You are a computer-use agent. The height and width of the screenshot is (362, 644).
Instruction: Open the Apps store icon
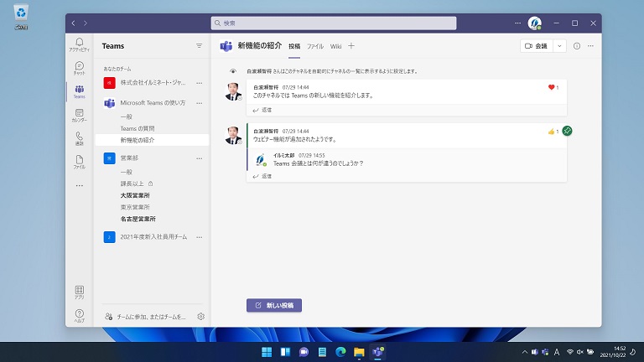click(80, 292)
